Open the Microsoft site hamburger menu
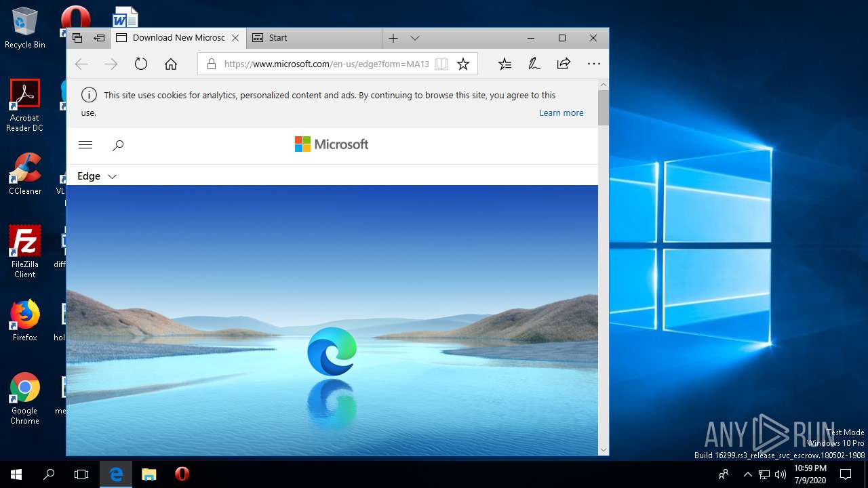Screen dimensions: 868x488 [x=85, y=144]
